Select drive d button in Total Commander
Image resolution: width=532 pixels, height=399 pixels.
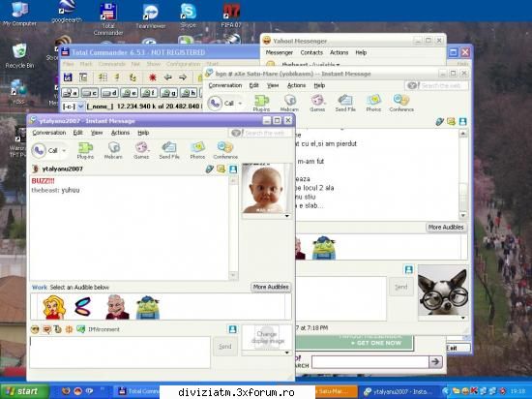109,93
